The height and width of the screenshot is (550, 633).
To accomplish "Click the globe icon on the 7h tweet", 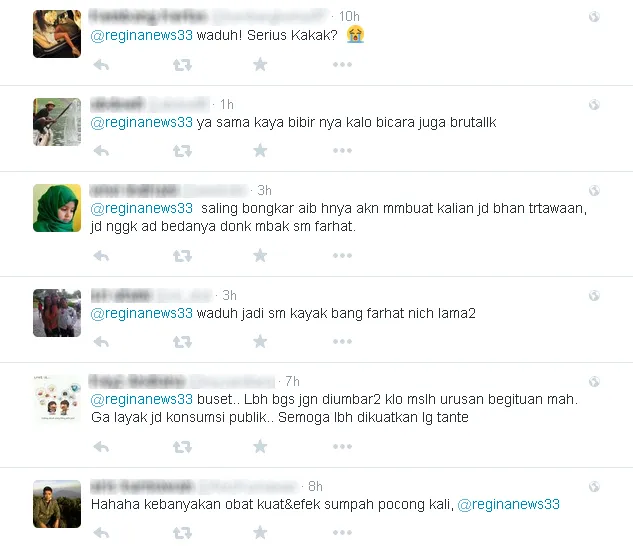I will tap(594, 382).
